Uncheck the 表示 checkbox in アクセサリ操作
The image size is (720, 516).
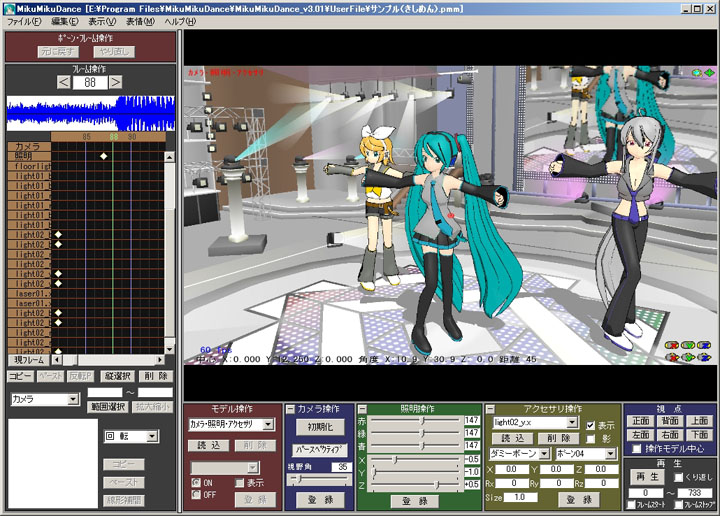coord(590,426)
